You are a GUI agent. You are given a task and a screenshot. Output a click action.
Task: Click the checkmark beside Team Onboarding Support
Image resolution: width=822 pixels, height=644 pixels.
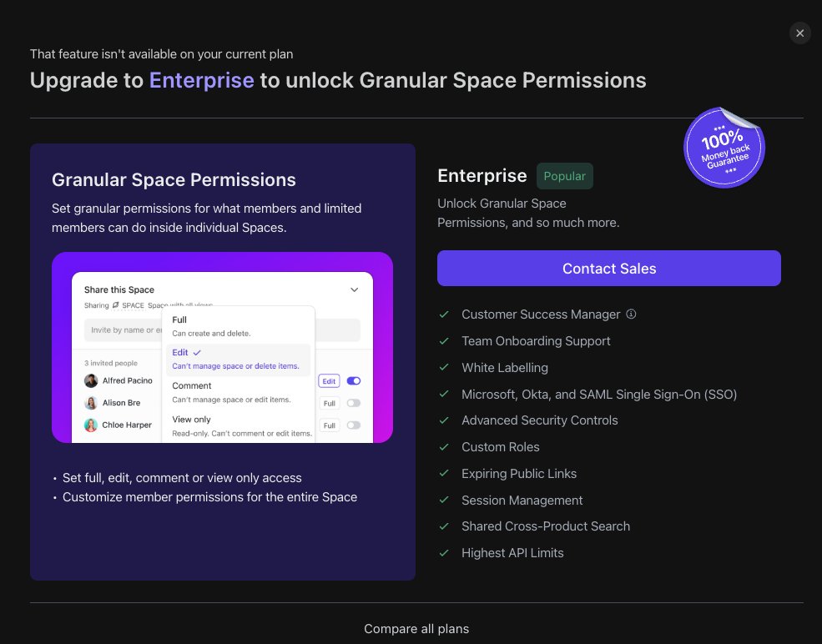[x=444, y=341]
